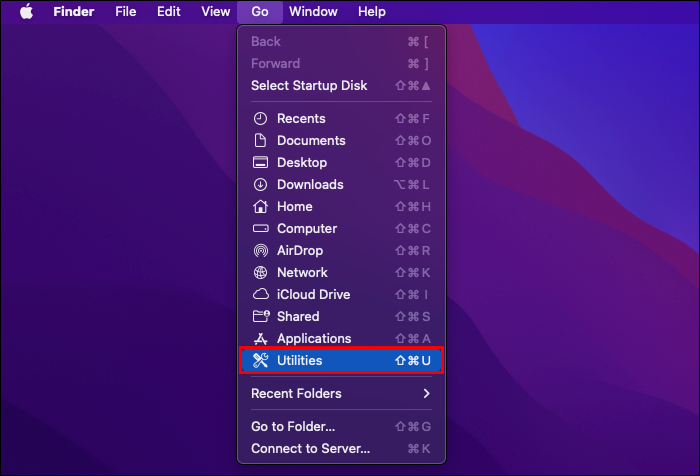The height and width of the screenshot is (476, 700).
Task: Click the Desktop screen icon
Action: click(260, 163)
